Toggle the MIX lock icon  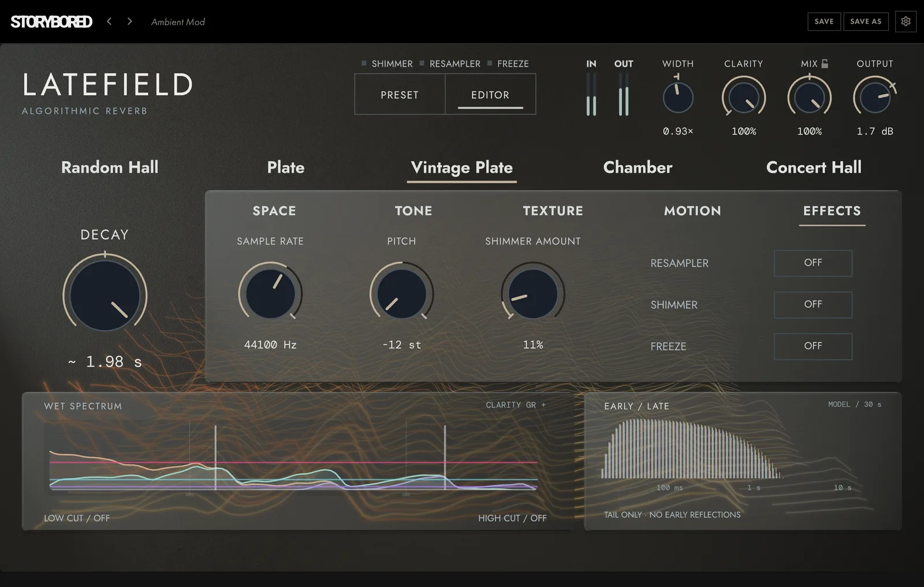click(x=825, y=64)
